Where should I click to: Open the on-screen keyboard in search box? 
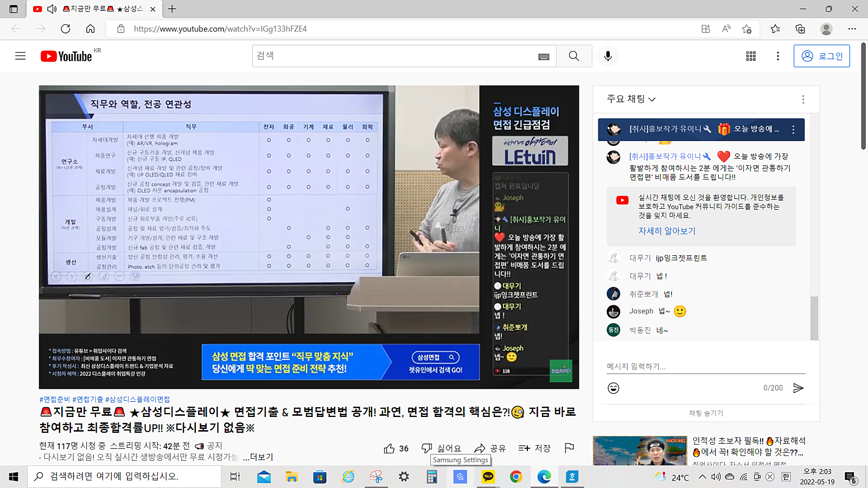[544, 56]
